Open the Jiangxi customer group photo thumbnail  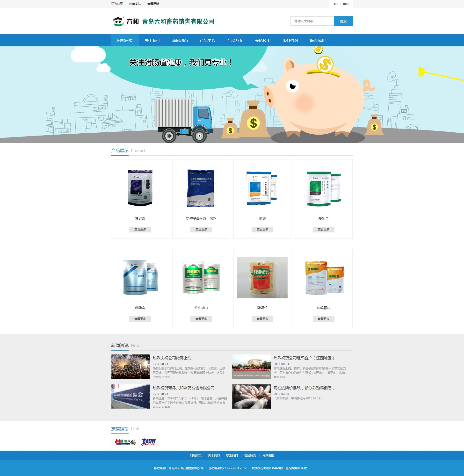pos(252,366)
